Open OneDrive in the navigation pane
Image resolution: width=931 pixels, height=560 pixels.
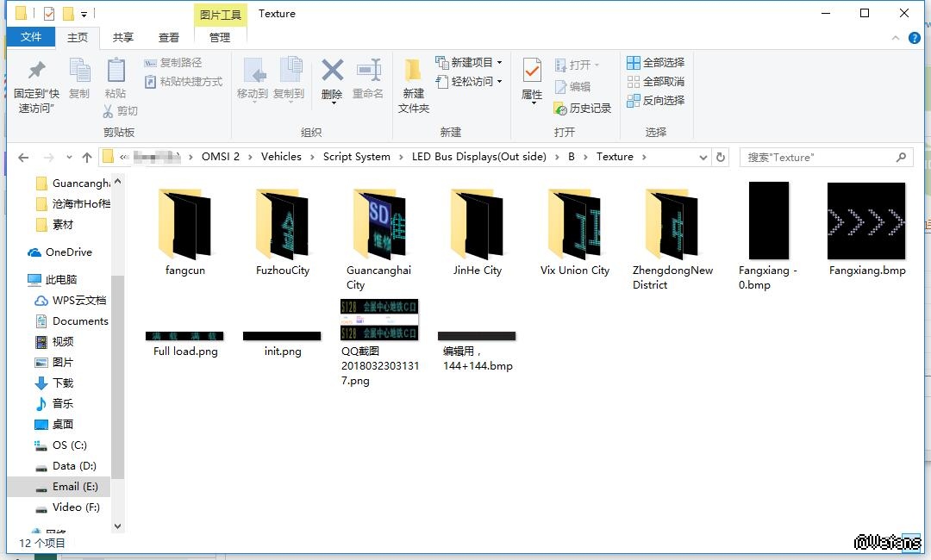click(x=60, y=252)
